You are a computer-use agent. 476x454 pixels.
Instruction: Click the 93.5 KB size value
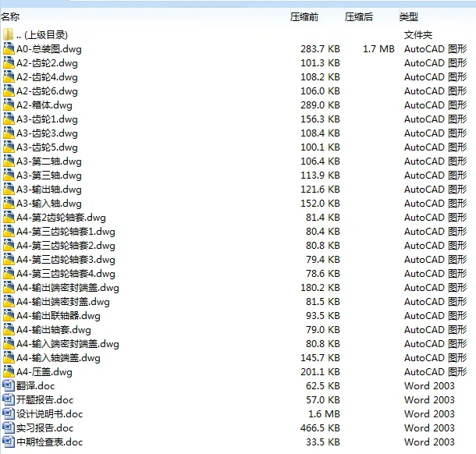(323, 316)
